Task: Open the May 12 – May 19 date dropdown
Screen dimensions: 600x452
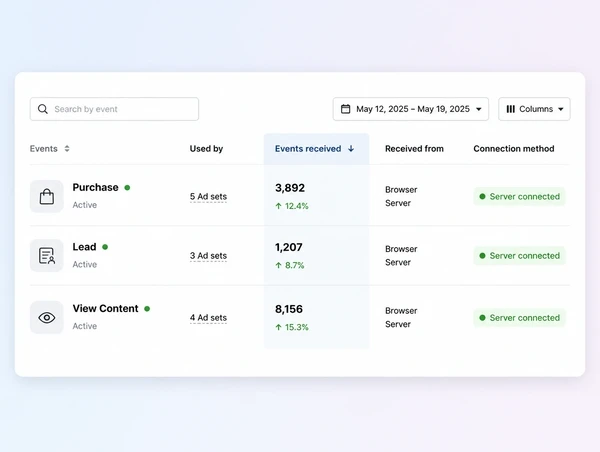Action: point(411,109)
